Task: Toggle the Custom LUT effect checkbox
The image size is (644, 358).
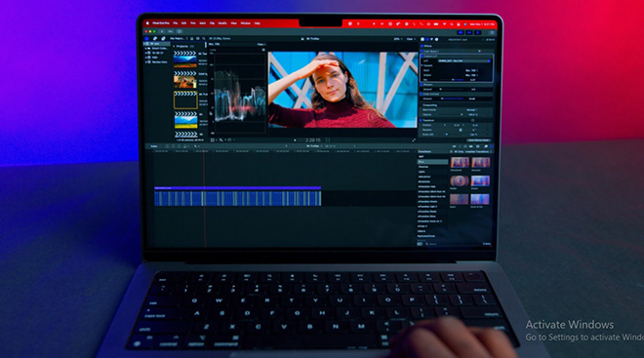Action: tap(422, 57)
